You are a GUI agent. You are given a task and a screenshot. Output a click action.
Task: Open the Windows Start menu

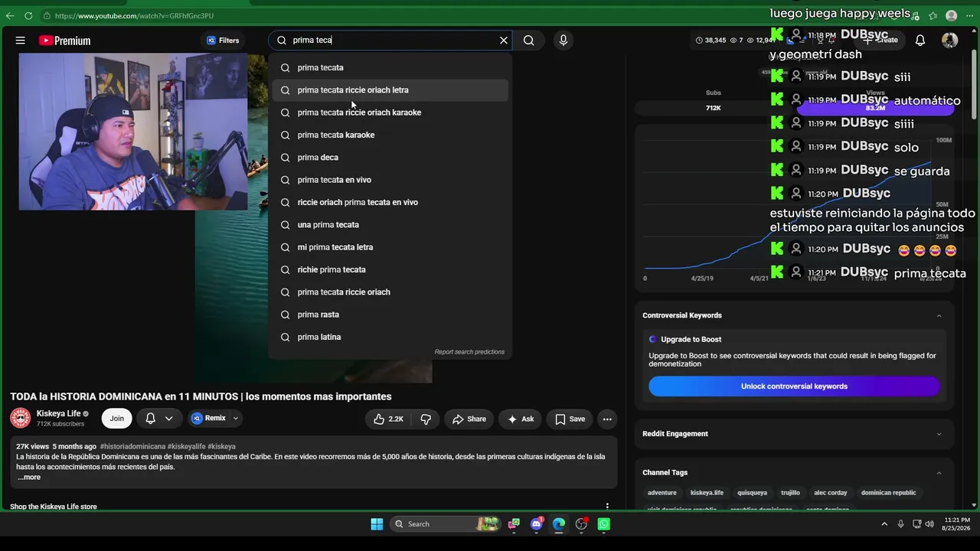click(377, 524)
